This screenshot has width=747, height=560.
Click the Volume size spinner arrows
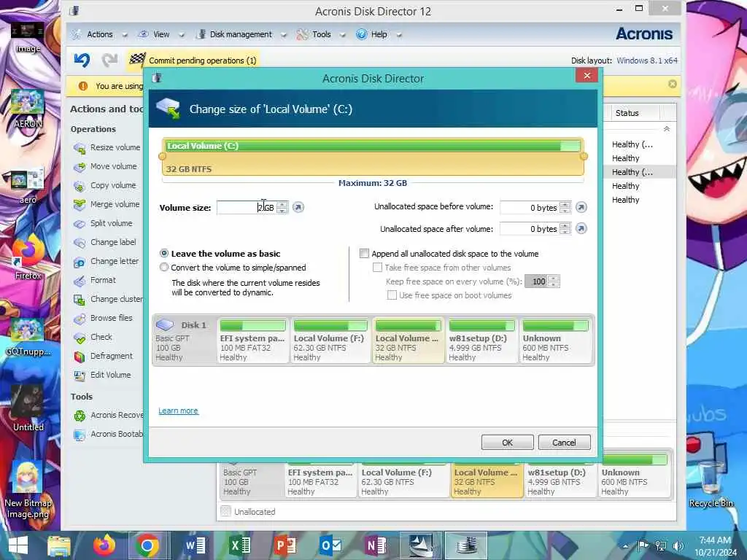[282, 207]
